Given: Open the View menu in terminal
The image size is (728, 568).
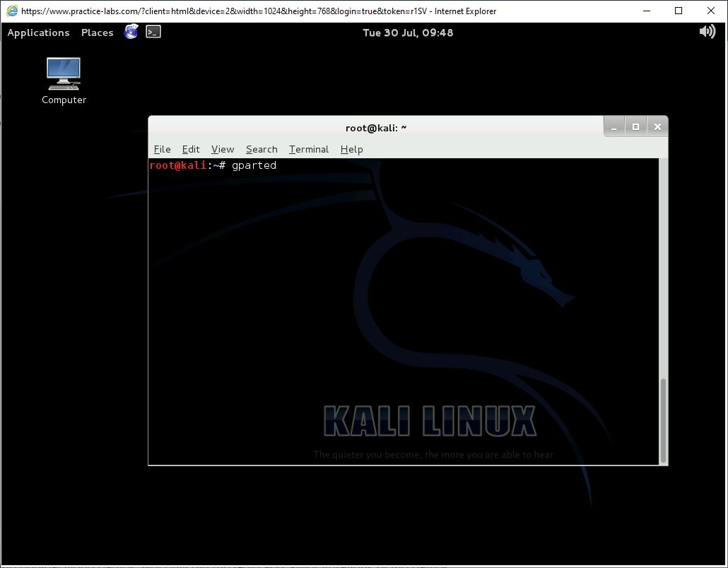Looking at the screenshot, I should click(x=223, y=149).
